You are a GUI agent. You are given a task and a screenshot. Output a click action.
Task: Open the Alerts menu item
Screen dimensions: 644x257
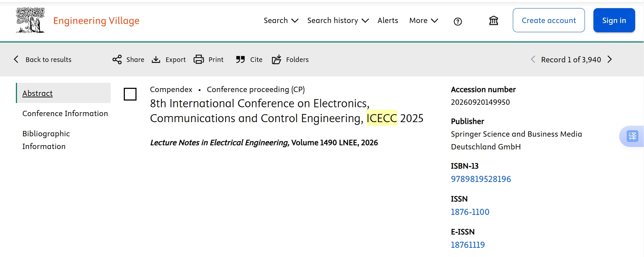point(388,21)
